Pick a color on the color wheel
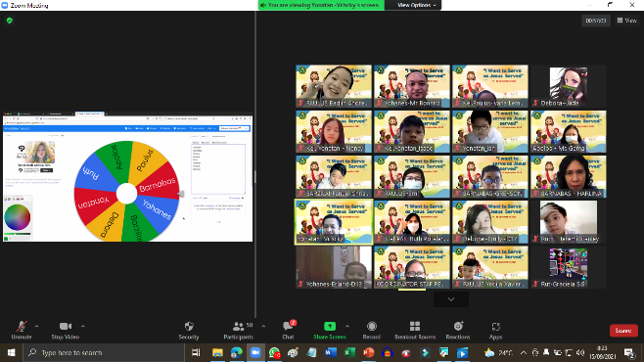The width and height of the screenshot is (644, 362). (x=18, y=217)
